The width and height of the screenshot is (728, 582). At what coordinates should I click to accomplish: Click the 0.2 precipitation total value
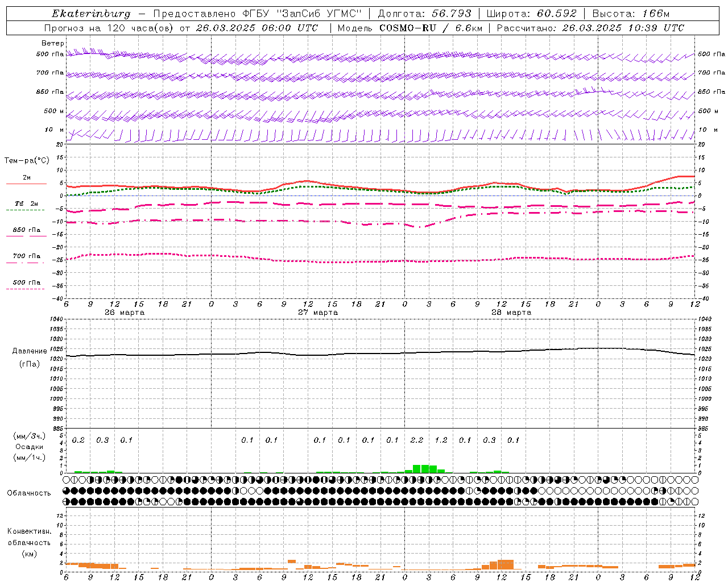point(78,440)
